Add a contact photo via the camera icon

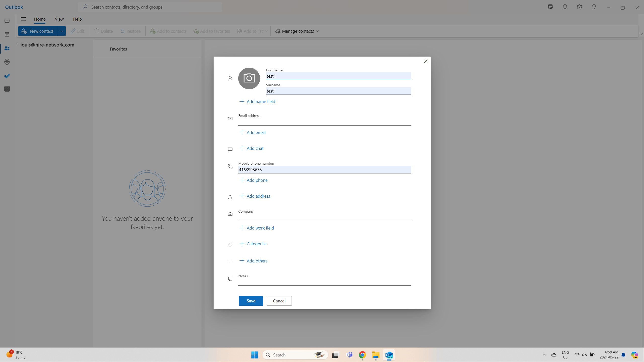tap(249, 78)
